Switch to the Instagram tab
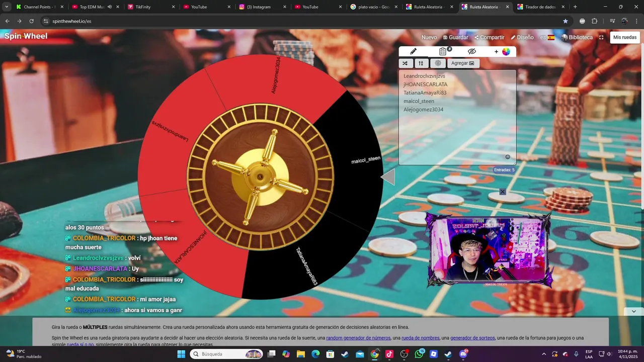Screen dimensions: 644x362 coord(262,7)
